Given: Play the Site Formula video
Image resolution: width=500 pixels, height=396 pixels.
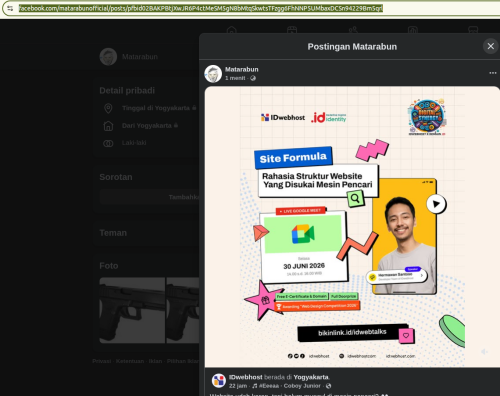Looking at the screenshot, I should click(436, 204).
